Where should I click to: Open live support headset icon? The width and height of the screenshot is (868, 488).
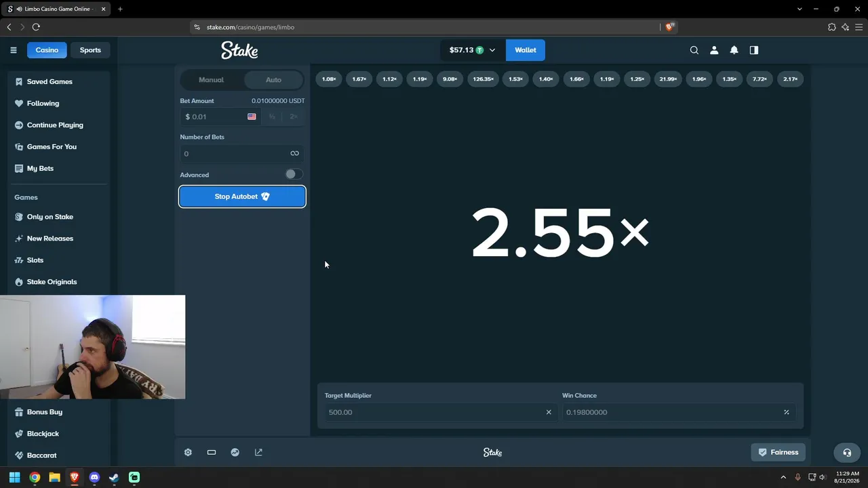847,453
